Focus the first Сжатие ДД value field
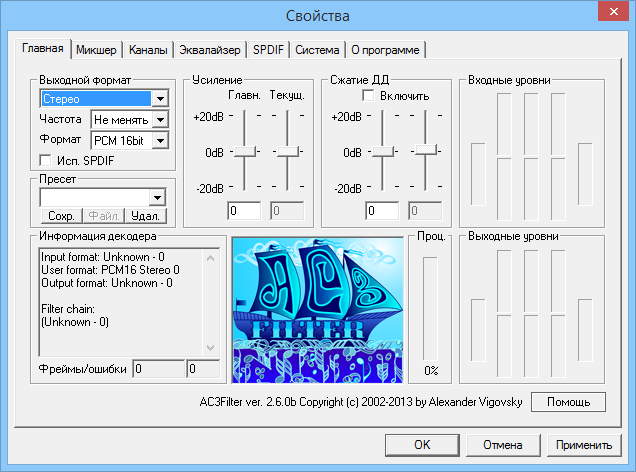 coord(382,211)
